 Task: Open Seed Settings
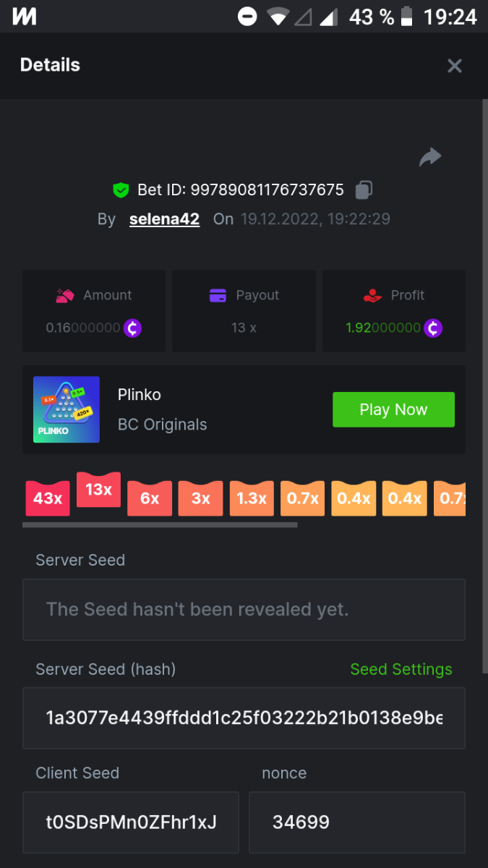(x=401, y=669)
